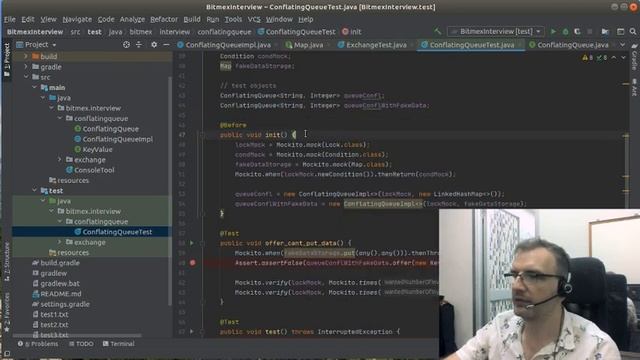640x360 pixels.
Task: Open the Navigate menu
Action: tap(77, 19)
